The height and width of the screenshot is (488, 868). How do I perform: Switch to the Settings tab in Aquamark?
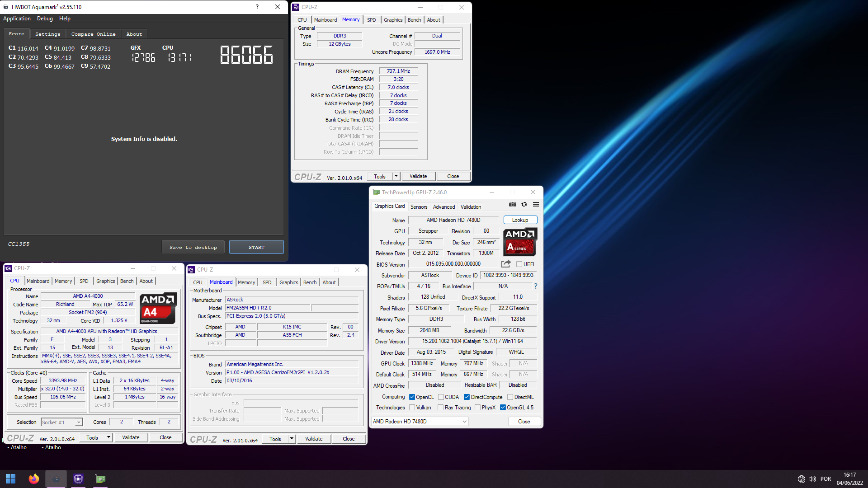[x=48, y=34]
